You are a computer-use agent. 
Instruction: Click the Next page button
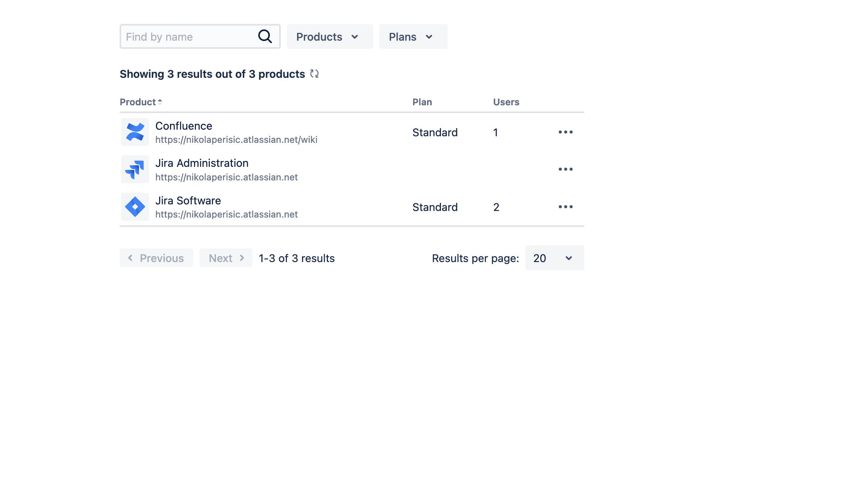[x=226, y=258]
